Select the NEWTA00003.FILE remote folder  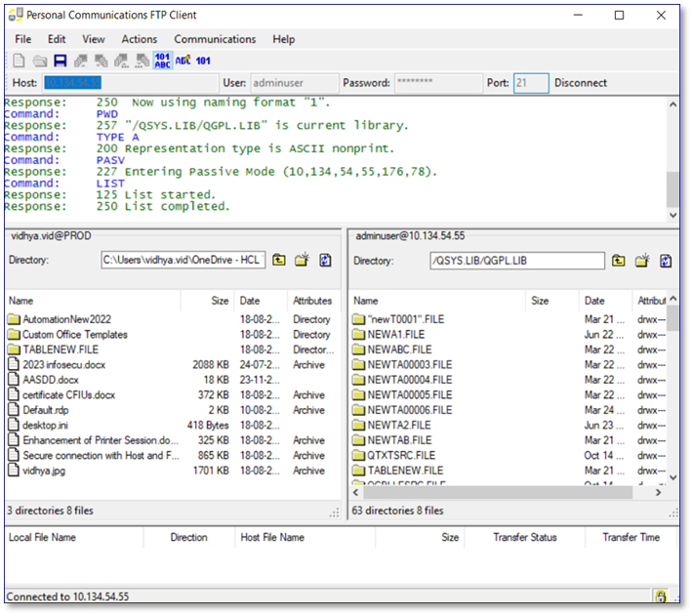coord(410,364)
